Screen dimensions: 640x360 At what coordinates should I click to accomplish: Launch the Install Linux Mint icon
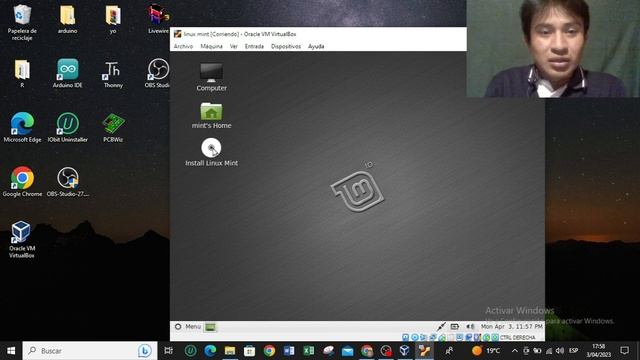click(211, 152)
